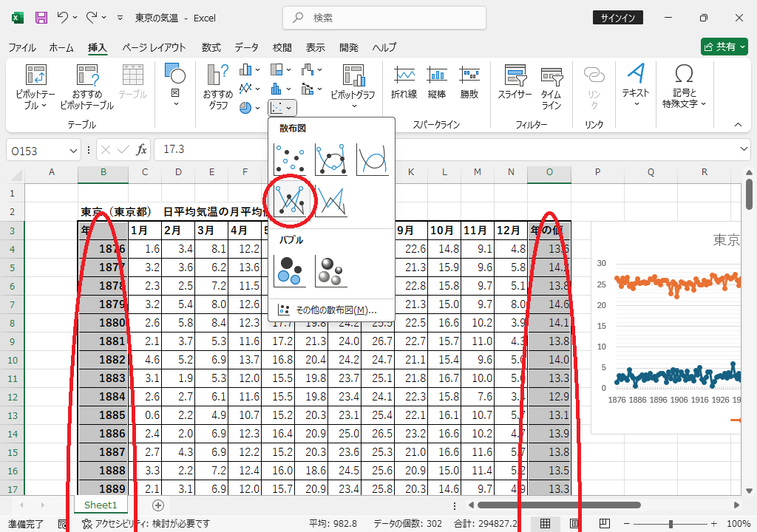This screenshot has width=757, height=532.
Task: Choose scatter with smooth lines and markers
Action: click(331, 159)
